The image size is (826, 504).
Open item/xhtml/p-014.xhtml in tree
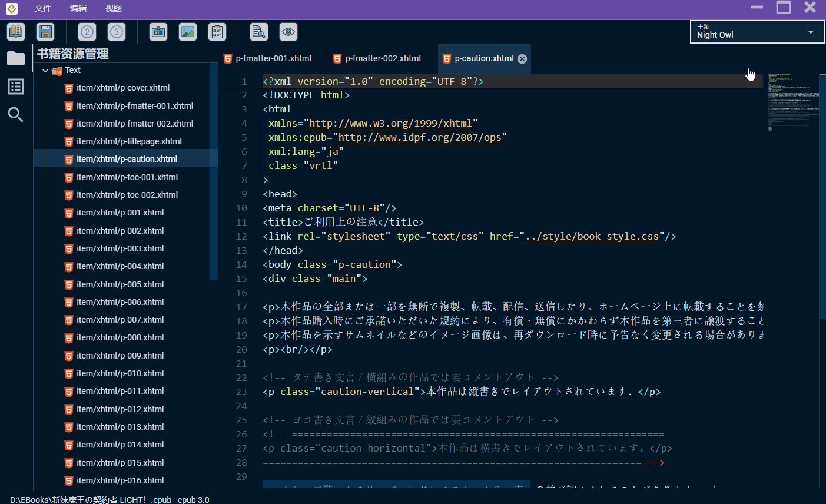click(120, 445)
